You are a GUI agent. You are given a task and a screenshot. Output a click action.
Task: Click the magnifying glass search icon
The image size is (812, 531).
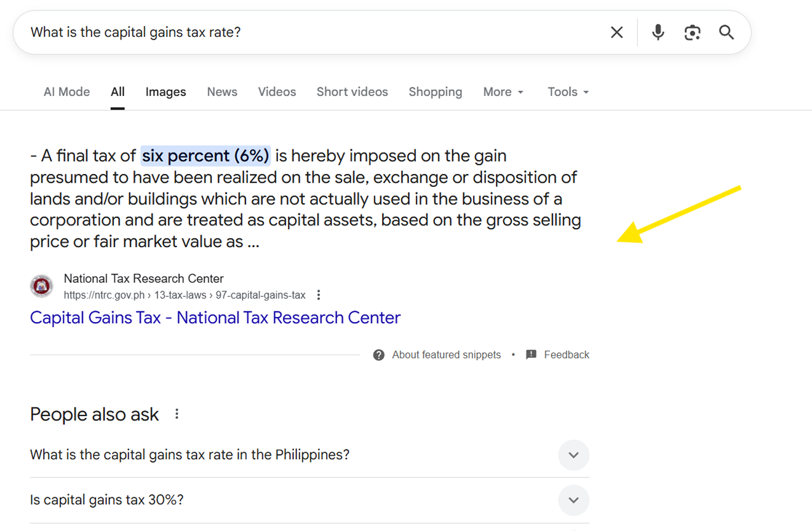(726, 33)
